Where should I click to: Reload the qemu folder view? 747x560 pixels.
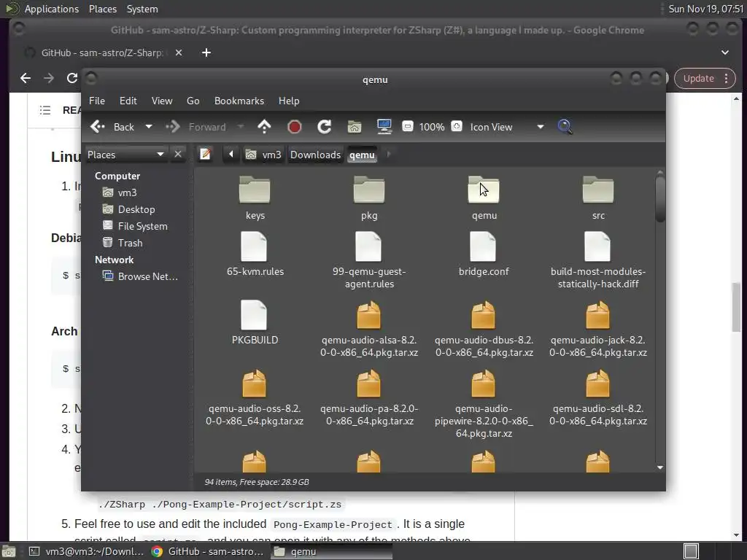pyautogui.click(x=325, y=127)
